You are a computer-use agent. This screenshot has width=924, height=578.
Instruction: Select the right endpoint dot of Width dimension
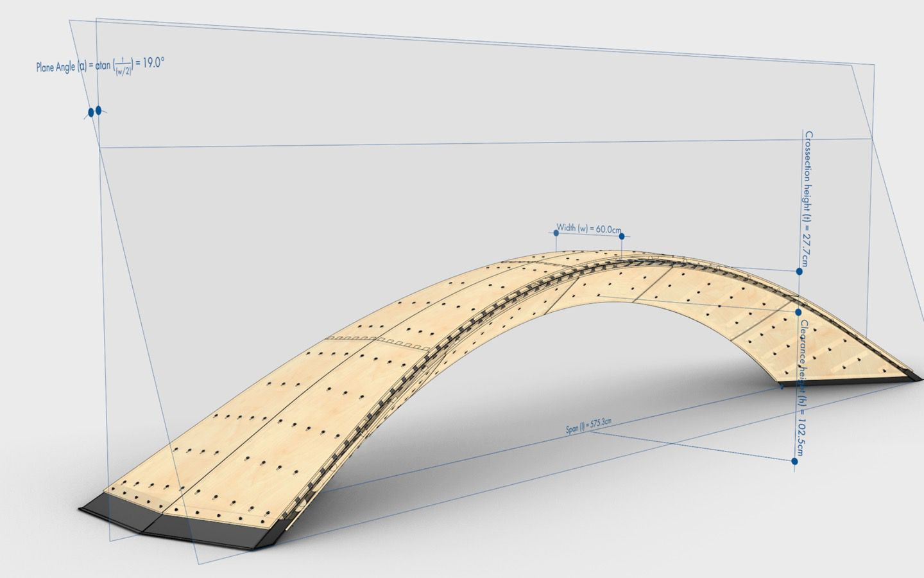tap(622, 236)
